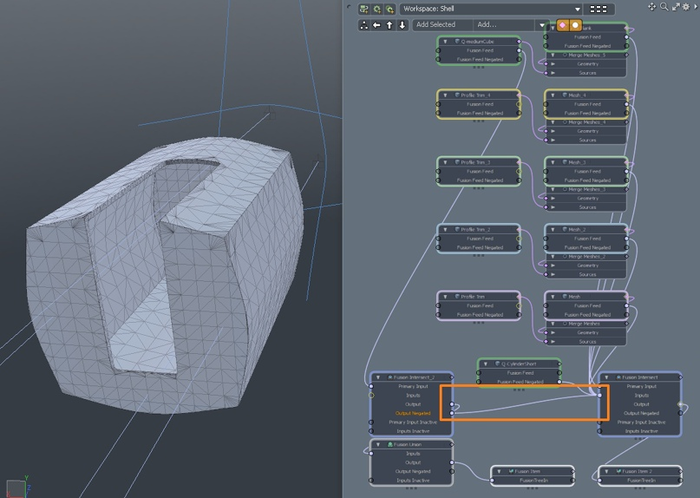The height and width of the screenshot is (498, 700).
Task: Click the first schematic workspace icon in toolbar
Action: [364, 8]
